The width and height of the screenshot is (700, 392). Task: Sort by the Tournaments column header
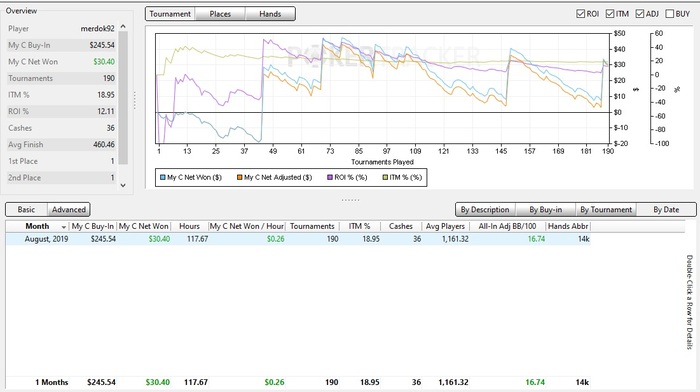(312, 226)
